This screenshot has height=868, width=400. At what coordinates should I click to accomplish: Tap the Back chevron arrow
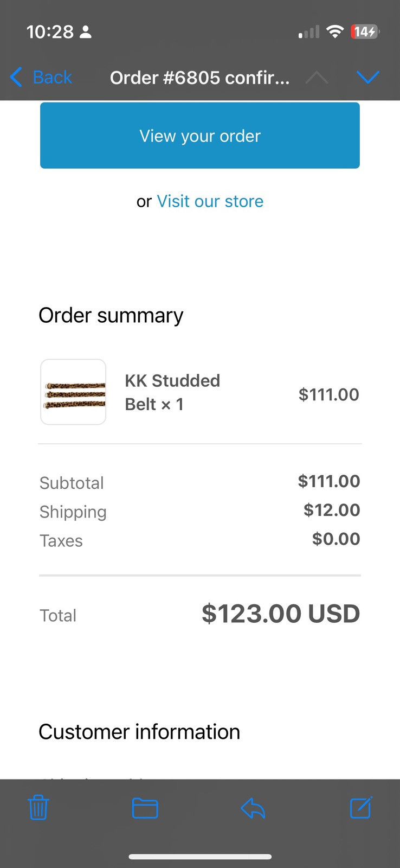pos(16,77)
